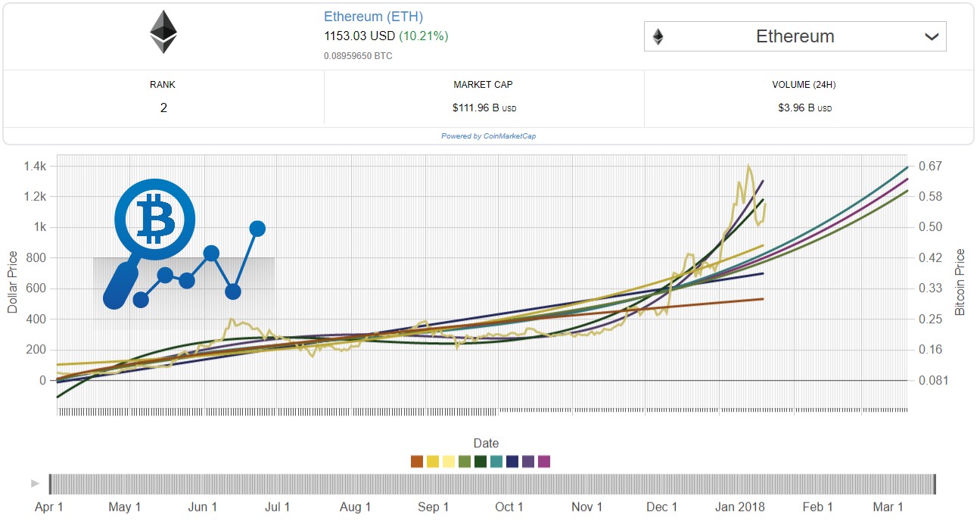Toggle the magenta legend swatch

point(543,460)
